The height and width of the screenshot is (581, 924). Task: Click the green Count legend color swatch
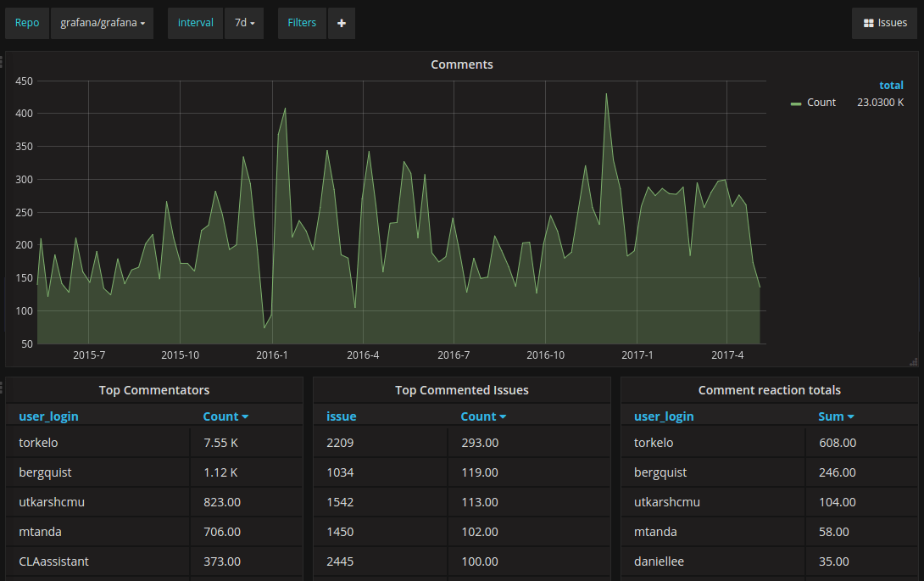tap(795, 103)
